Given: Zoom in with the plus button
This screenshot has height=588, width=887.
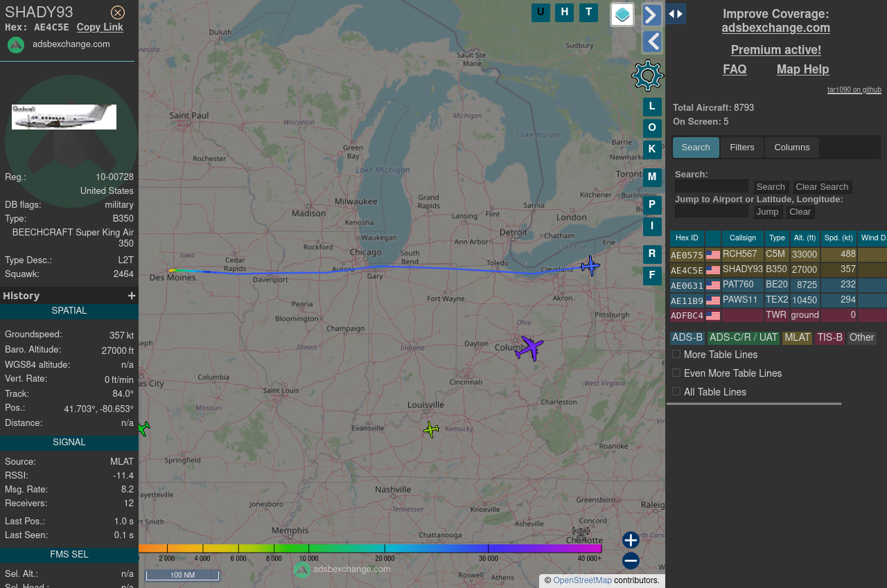Looking at the screenshot, I should point(631,540).
